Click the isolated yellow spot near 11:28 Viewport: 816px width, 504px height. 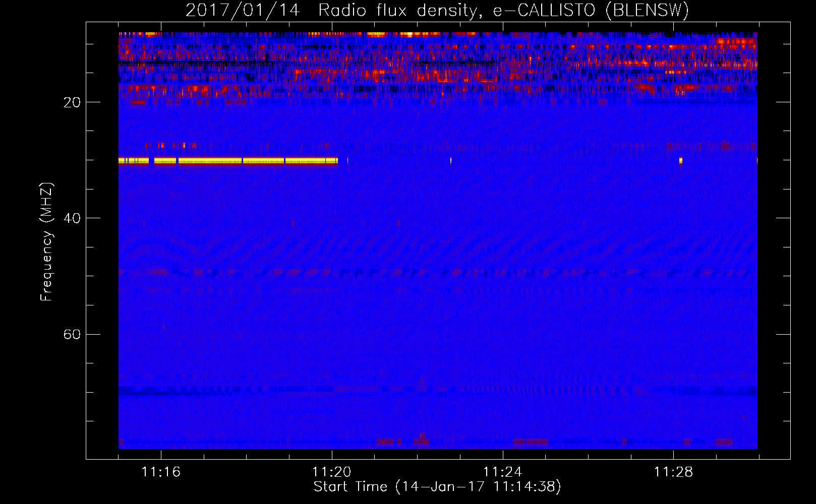point(681,161)
